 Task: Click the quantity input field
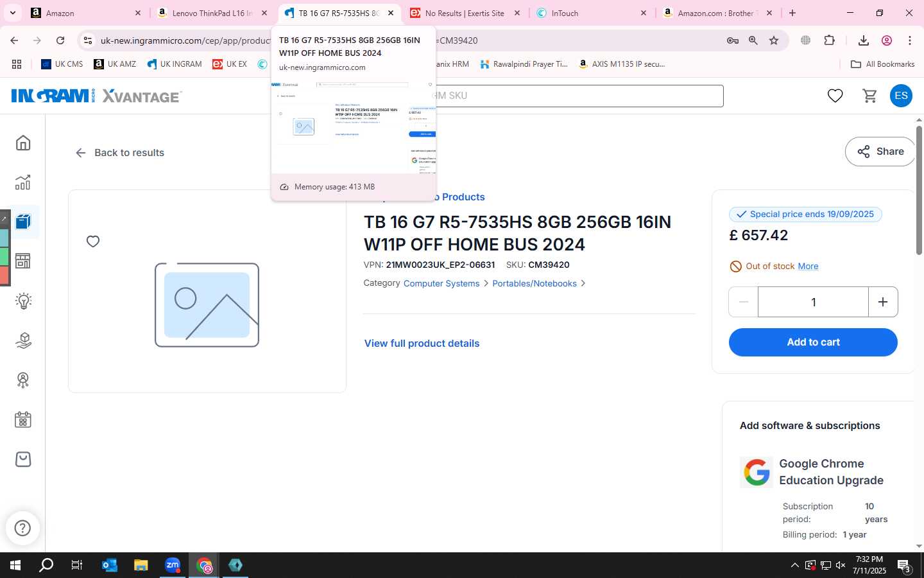click(813, 302)
